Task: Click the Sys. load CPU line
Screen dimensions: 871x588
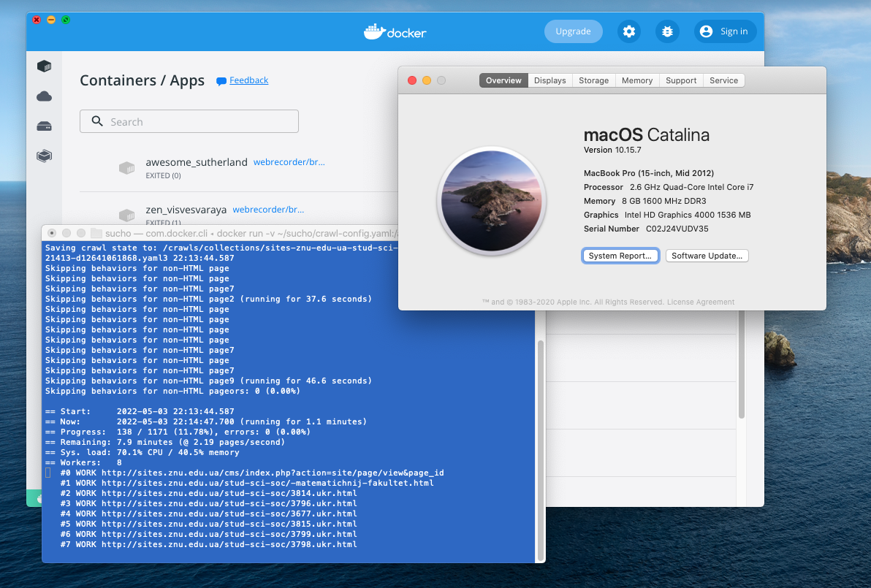Action: [x=142, y=453]
